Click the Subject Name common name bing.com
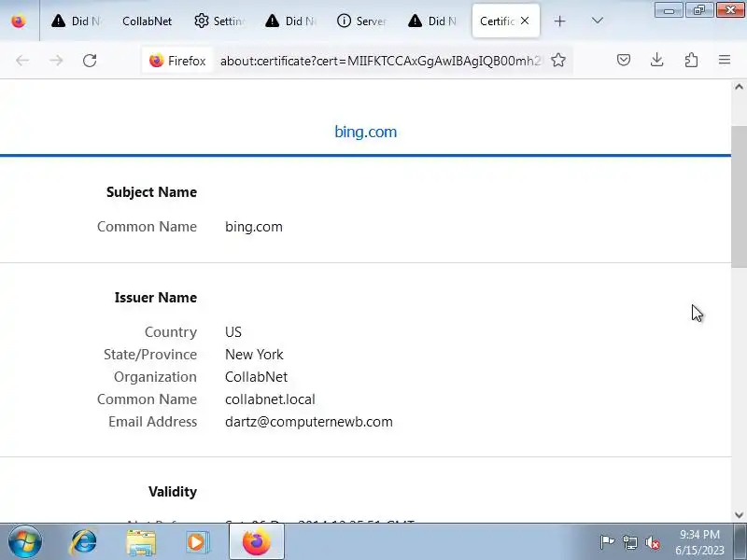Screen dimensions: 747x560 254,227
